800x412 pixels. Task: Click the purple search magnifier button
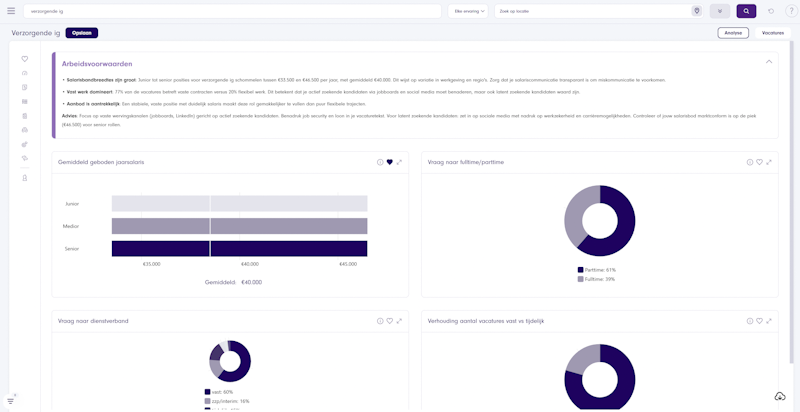tap(746, 11)
